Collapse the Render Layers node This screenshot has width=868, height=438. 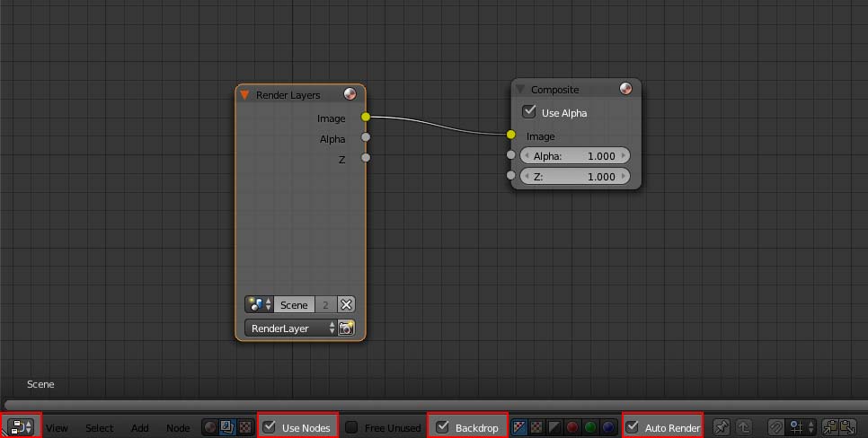tap(244, 95)
